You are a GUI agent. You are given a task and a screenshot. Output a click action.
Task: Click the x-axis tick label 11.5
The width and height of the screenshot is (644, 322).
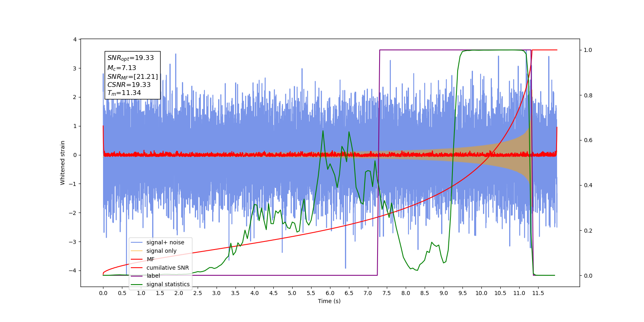pyautogui.click(x=538, y=293)
